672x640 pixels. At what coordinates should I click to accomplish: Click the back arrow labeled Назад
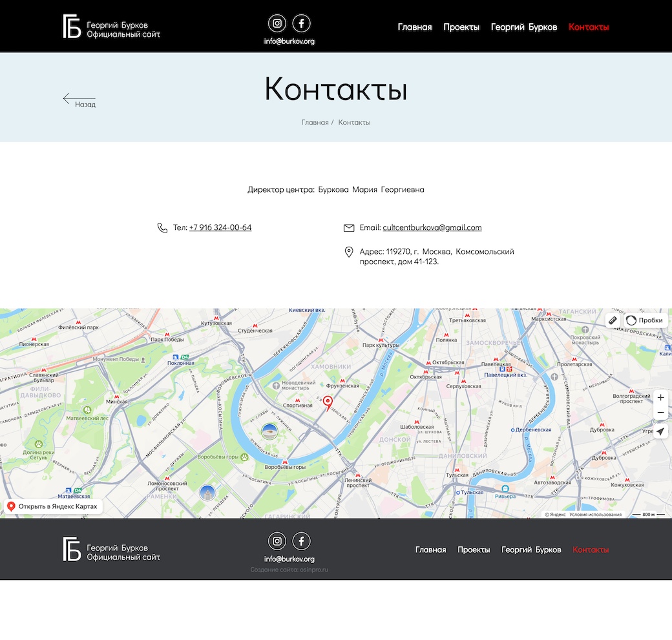point(79,99)
